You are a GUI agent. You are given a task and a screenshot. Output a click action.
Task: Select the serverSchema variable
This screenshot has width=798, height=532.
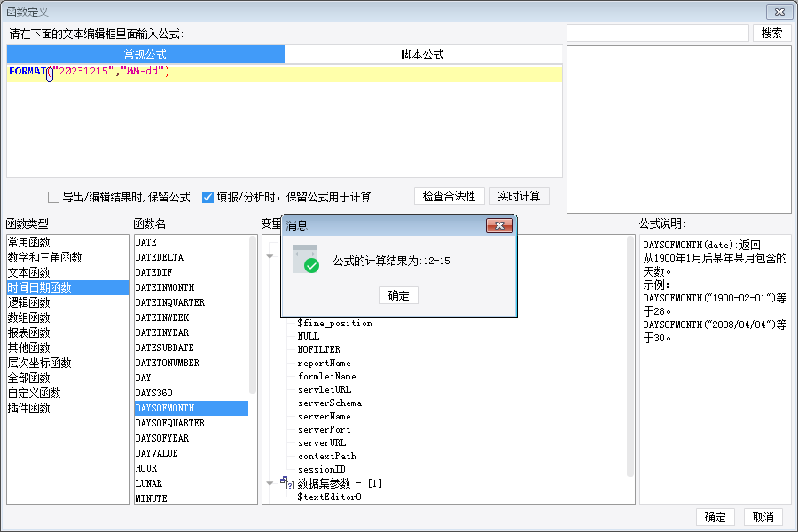click(x=330, y=403)
